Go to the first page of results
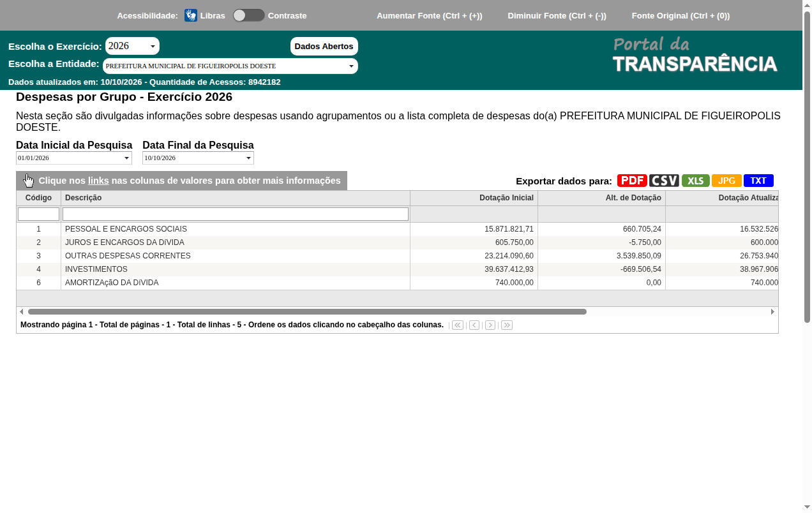The height and width of the screenshot is (513, 812). [458, 325]
